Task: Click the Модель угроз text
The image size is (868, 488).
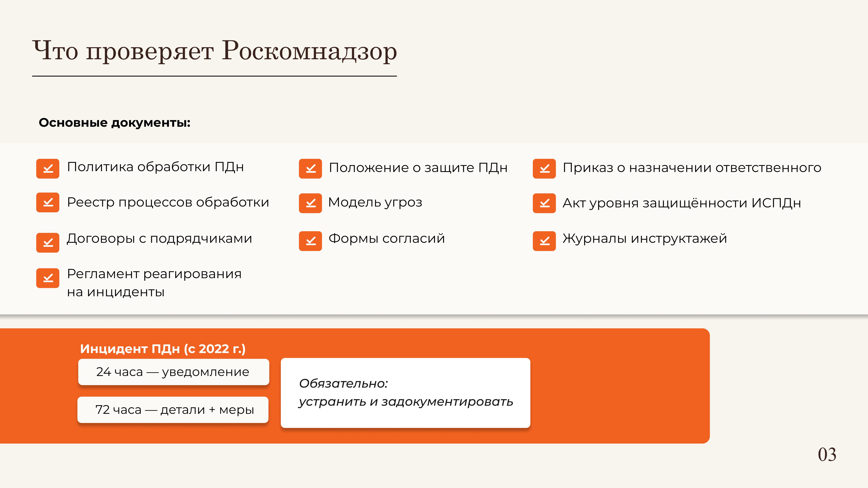Action: tap(375, 202)
